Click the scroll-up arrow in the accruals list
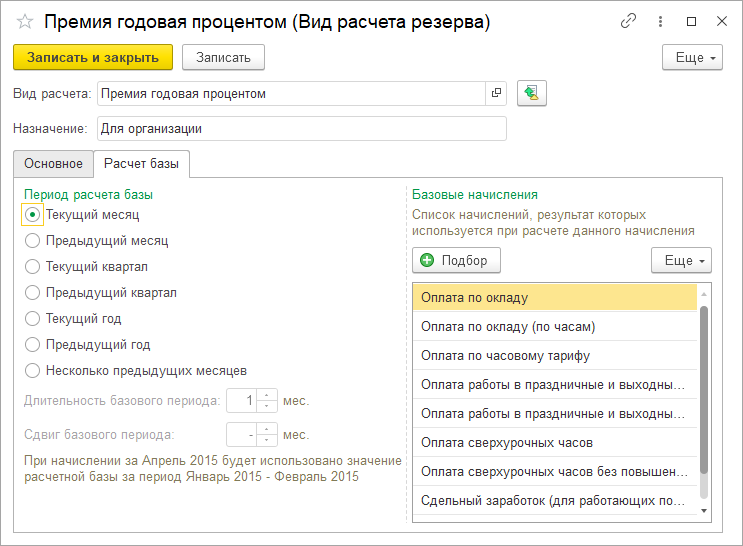This screenshot has width=743, height=546. [704, 294]
